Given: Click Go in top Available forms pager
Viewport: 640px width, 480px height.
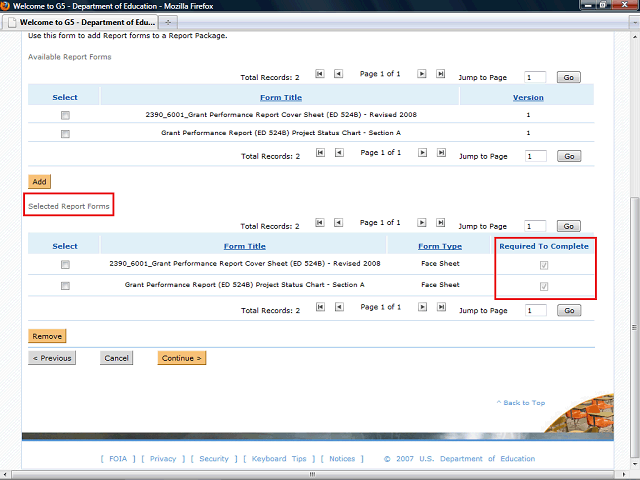Looking at the screenshot, I should point(569,77).
